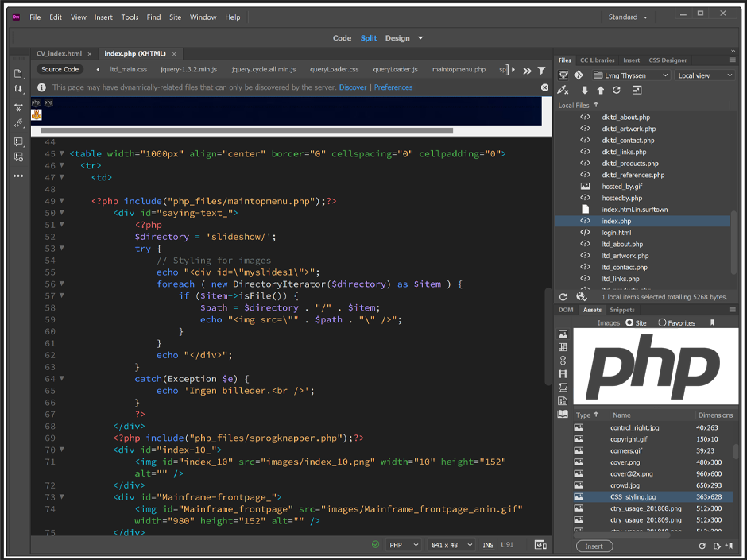Open the Local view dropdown

[705, 75]
